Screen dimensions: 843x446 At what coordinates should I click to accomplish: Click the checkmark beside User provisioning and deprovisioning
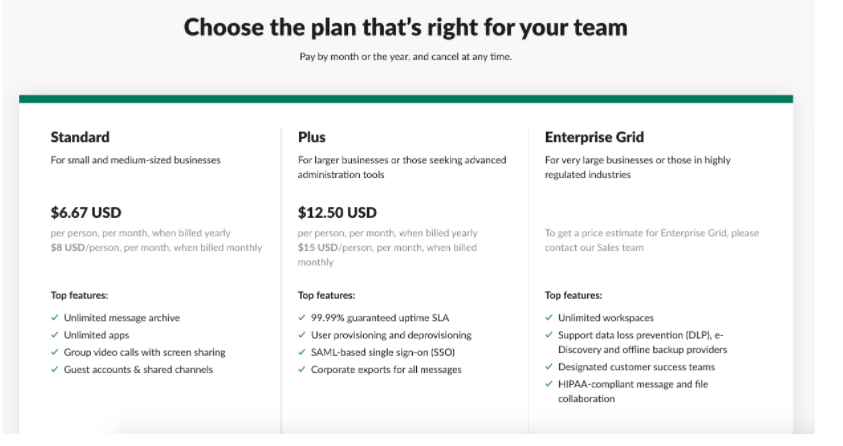click(x=301, y=335)
